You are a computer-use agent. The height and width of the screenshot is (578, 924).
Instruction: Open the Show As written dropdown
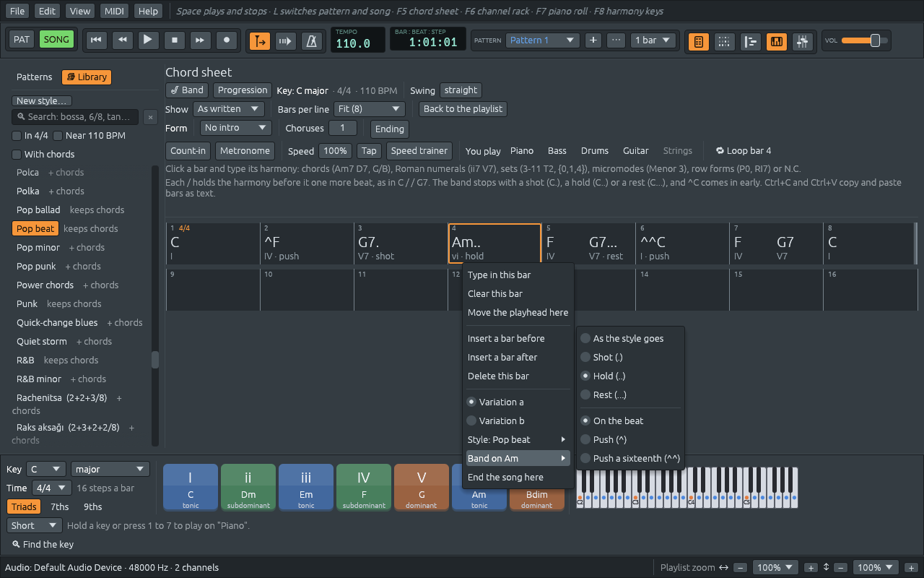228,109
